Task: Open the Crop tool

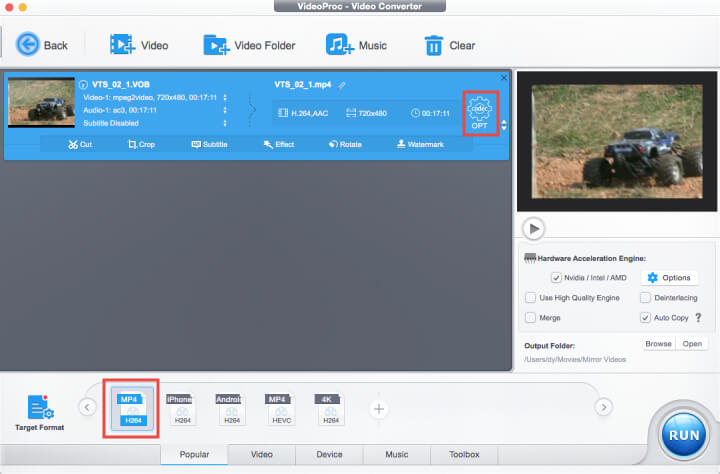Action: pos(141,144)
